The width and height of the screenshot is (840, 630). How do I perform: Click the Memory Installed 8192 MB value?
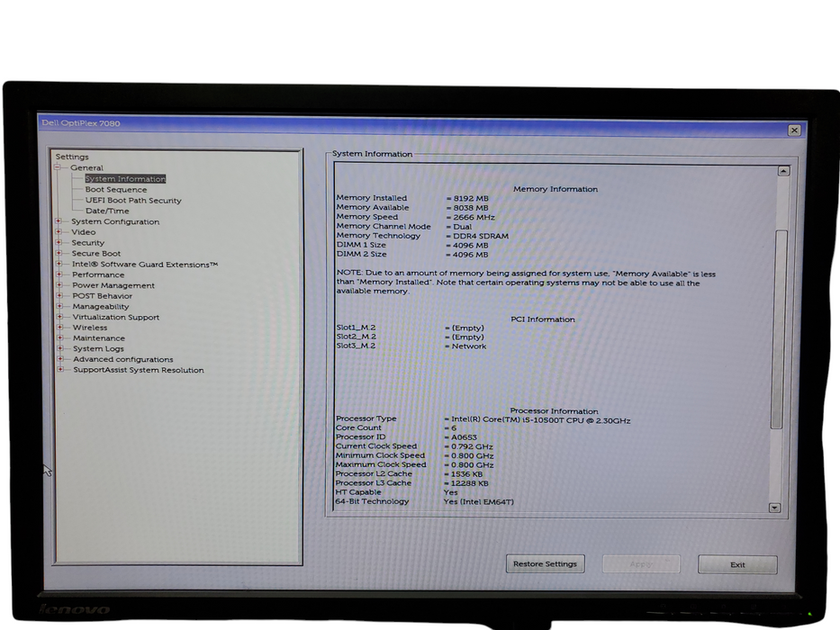[470, 198]
